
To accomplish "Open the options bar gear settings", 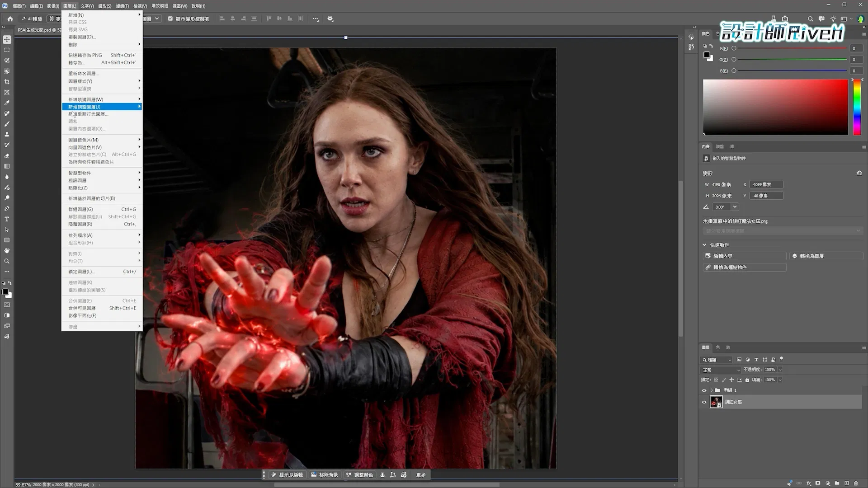I will [330, 19].
